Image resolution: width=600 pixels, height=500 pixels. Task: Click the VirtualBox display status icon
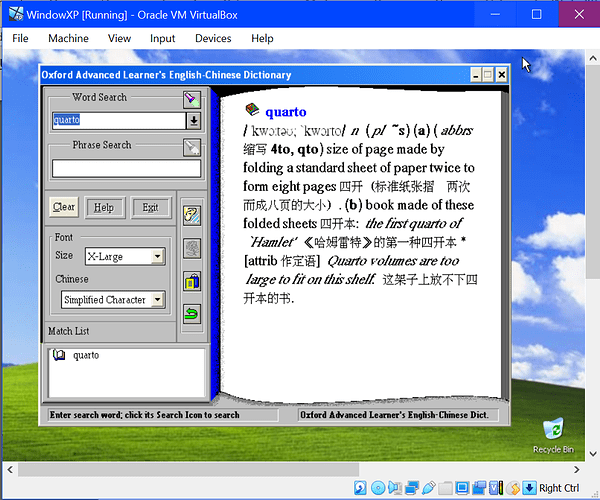(x=462, y=488)
